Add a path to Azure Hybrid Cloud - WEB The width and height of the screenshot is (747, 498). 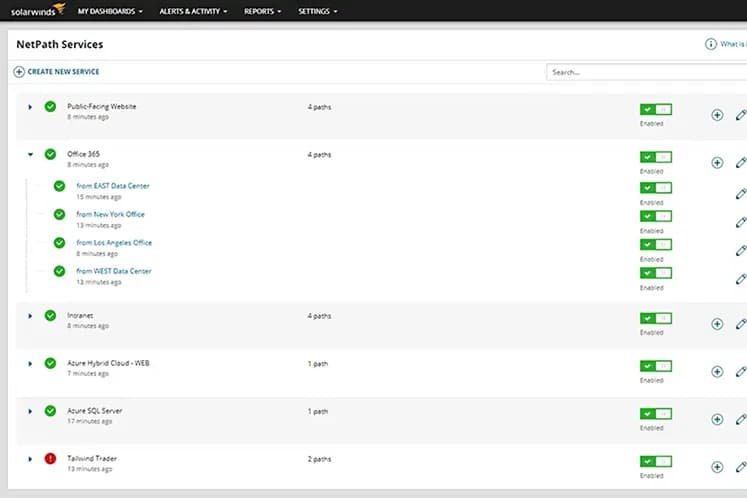(x=717, y=372)
